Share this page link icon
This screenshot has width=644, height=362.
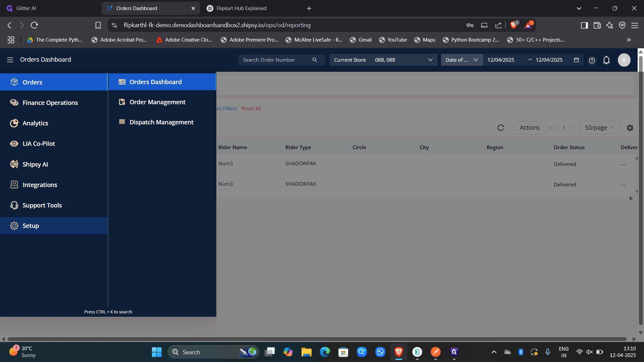pos(498,25)
